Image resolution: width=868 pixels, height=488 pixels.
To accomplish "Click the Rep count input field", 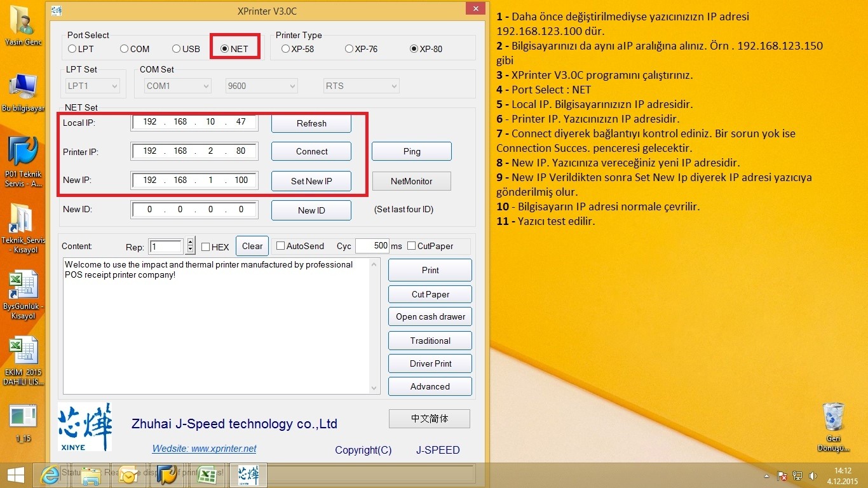I will [x=167, y=247].
